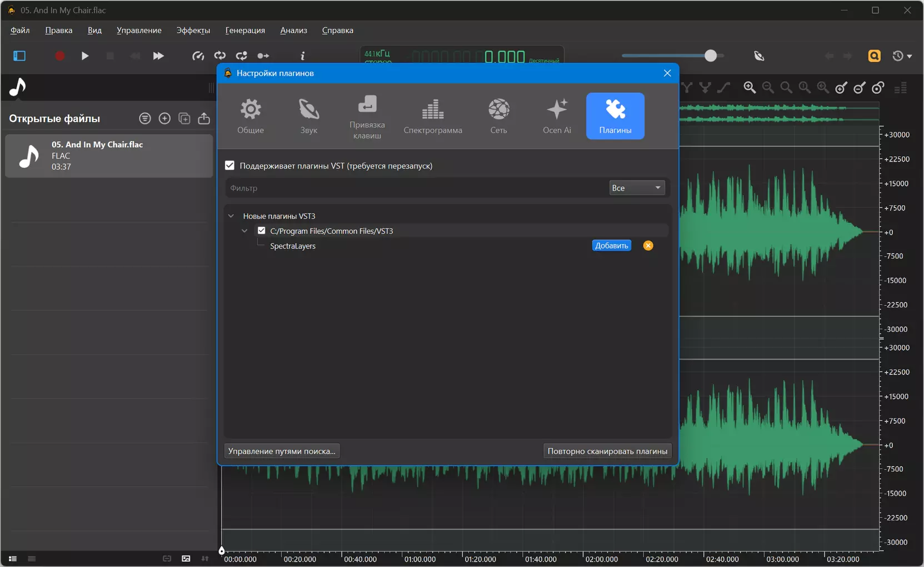Click the orange remove icon next to Добавить
The image size is (924, 567).
coord(648,246)
